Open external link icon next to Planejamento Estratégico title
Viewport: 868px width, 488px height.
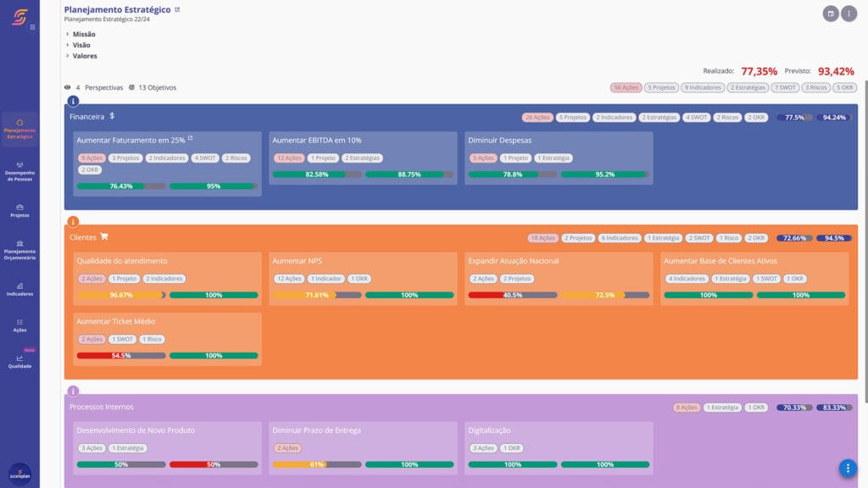177,9
